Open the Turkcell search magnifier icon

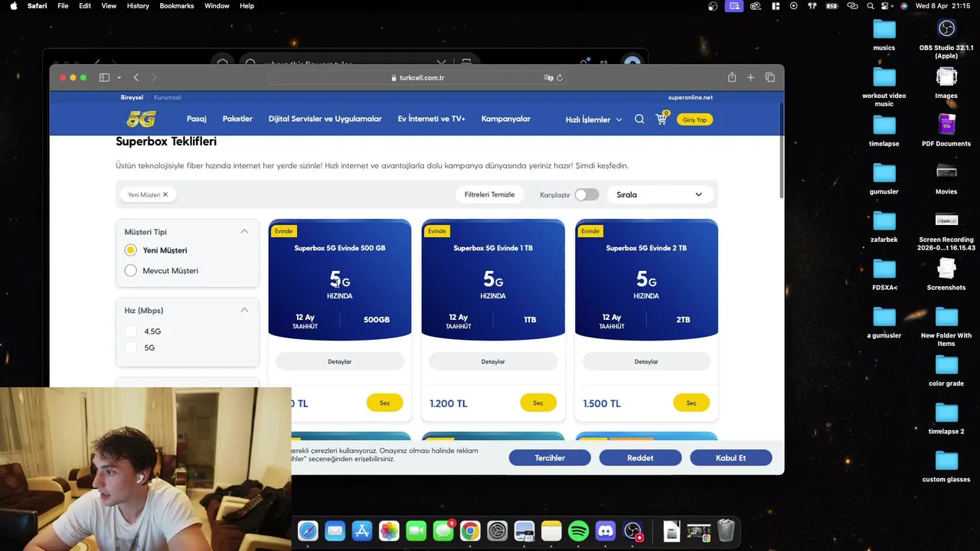[639, 119]
